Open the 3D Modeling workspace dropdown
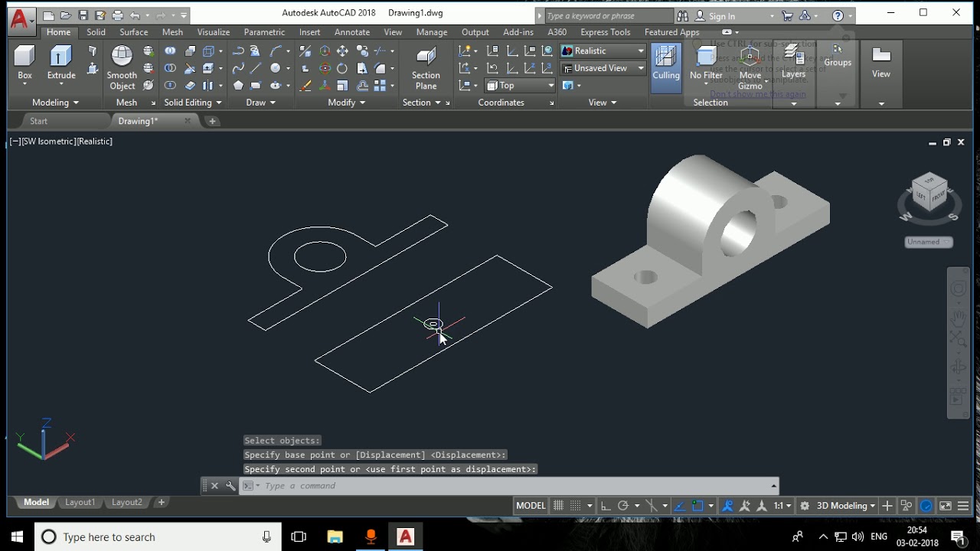Screen dimensions: 980x551 point(846,506)
